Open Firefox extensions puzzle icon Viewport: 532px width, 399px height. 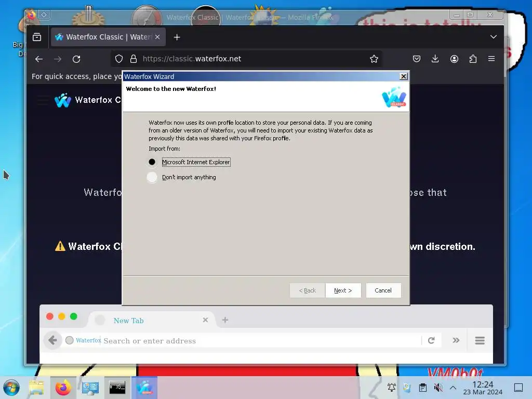[473, 59]
